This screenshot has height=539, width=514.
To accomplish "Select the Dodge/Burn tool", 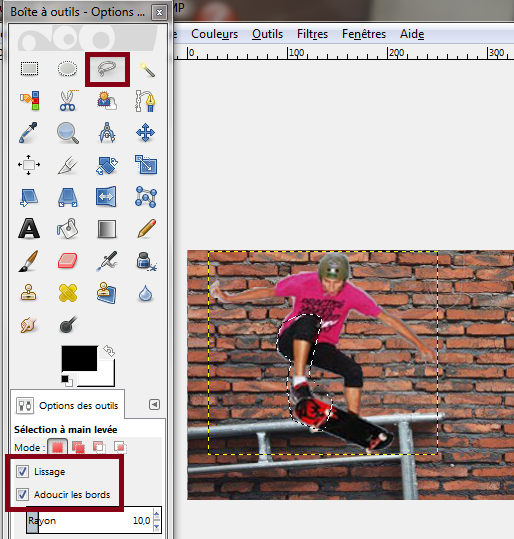I will point(68,324).
